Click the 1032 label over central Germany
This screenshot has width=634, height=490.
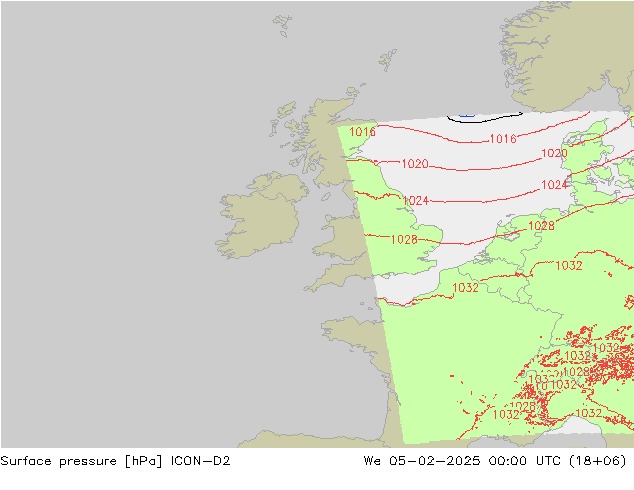click(569, 266)
